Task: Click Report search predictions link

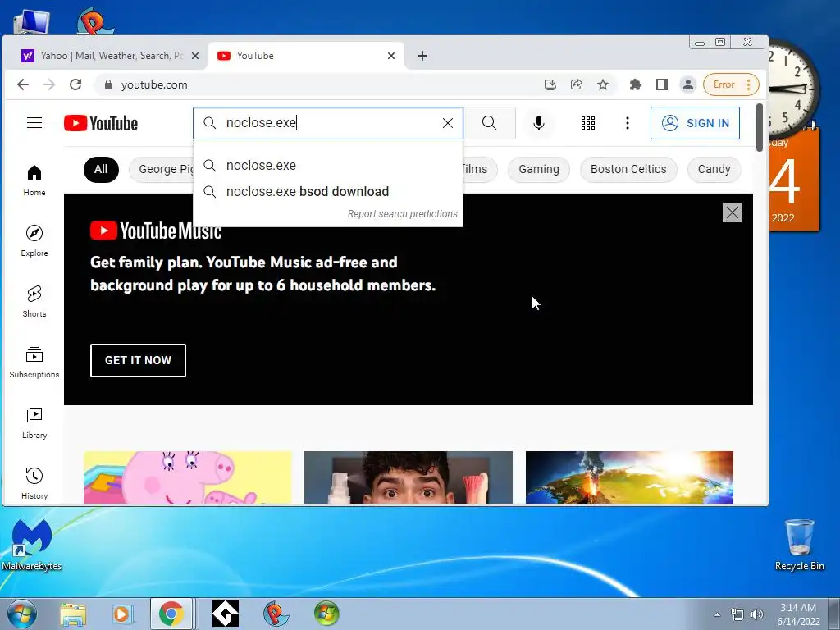Action: pos(402,214)
